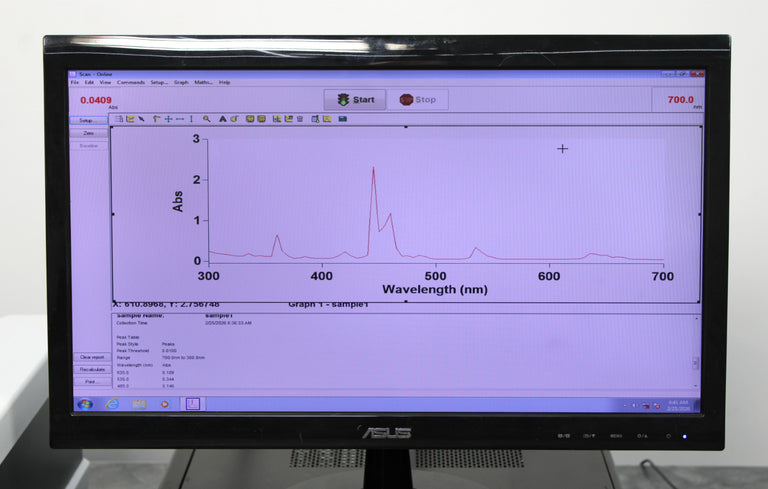Click the Stop button

coord(418,99)
